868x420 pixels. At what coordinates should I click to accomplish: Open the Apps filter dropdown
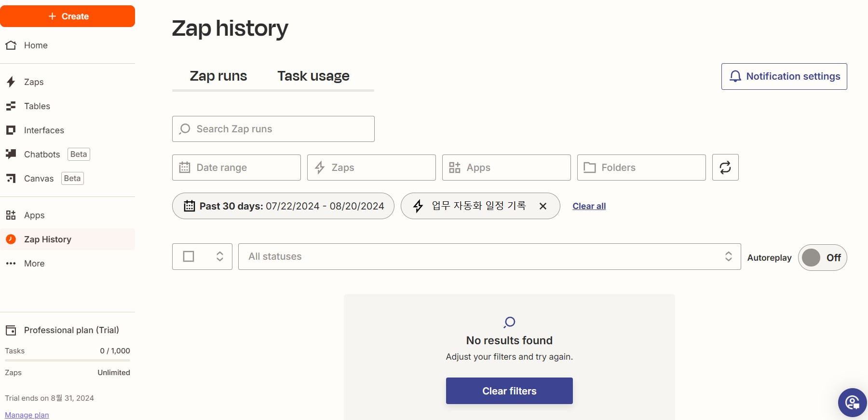pyautogui.click(x=506, y=168)
